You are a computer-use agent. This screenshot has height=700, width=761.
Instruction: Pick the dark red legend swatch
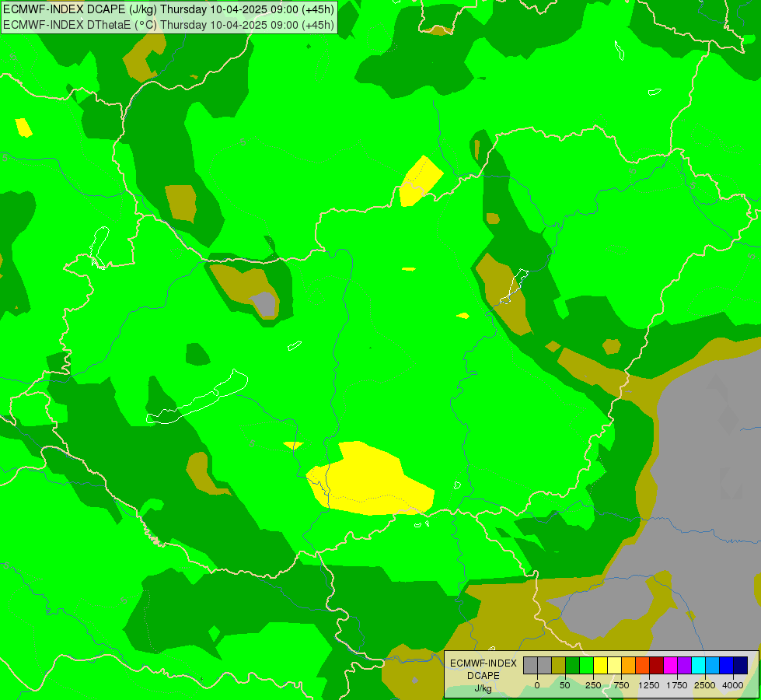tap(656, 665)
